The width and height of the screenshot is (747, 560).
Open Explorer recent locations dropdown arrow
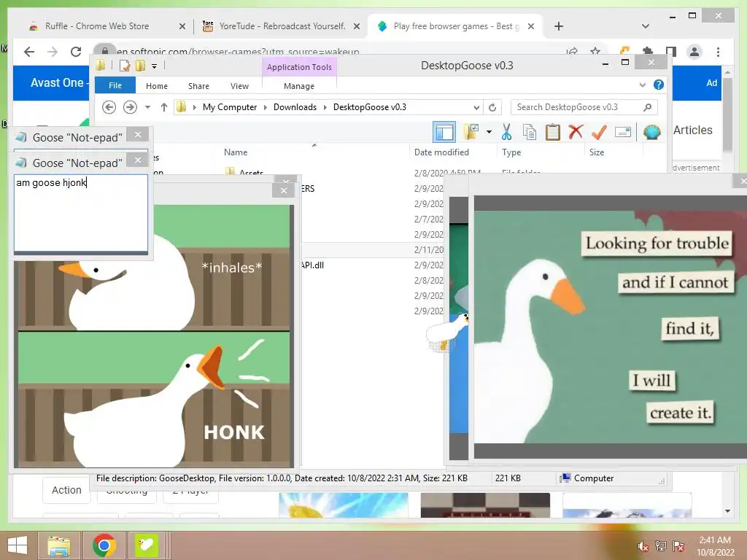pyautogui.click(x=147, y=107)
